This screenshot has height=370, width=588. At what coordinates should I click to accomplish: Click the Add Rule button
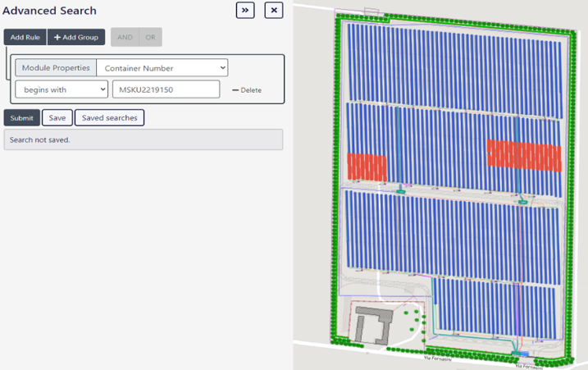pos(25,37)
